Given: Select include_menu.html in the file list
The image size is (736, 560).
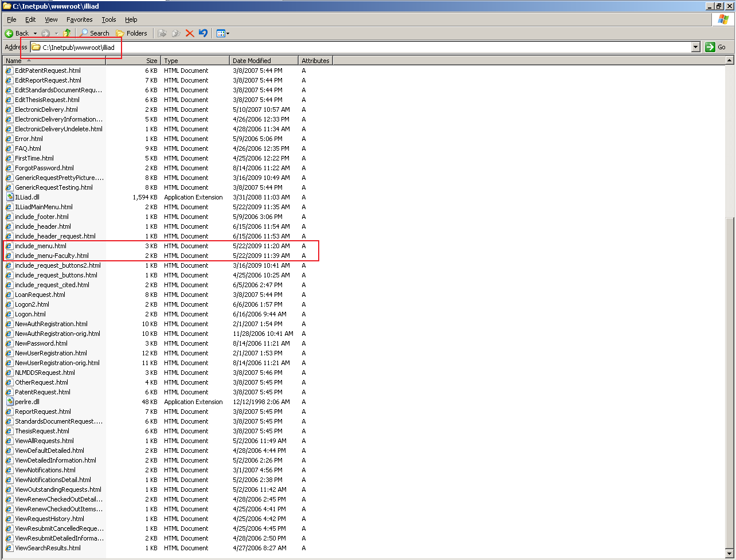Looking at the screenshot, I should pyautogui.click(x=40, y=246).
